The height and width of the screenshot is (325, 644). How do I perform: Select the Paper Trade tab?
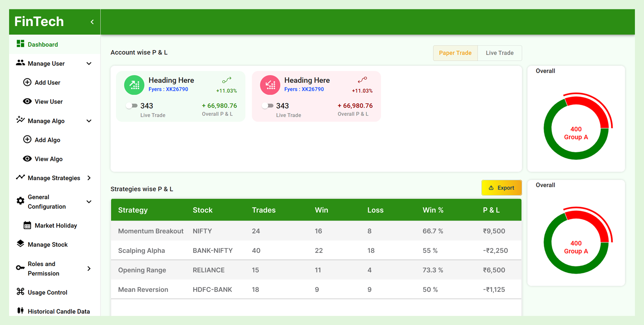coord(455,53)
